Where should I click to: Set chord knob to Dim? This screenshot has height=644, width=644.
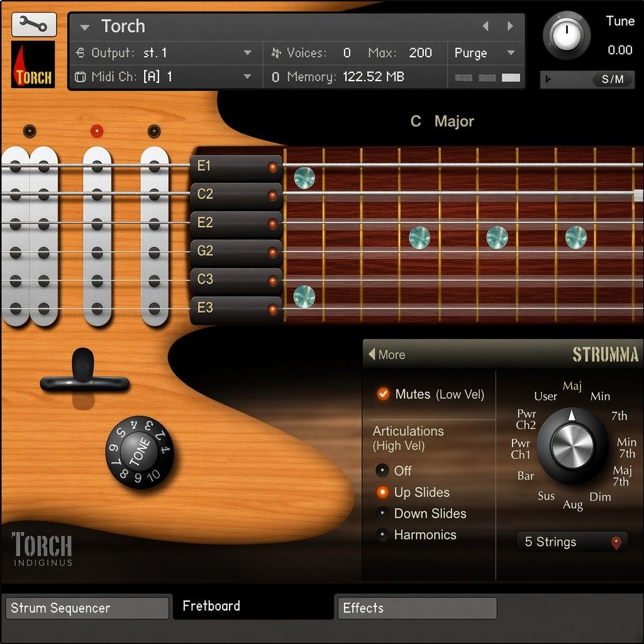point(600,497)
